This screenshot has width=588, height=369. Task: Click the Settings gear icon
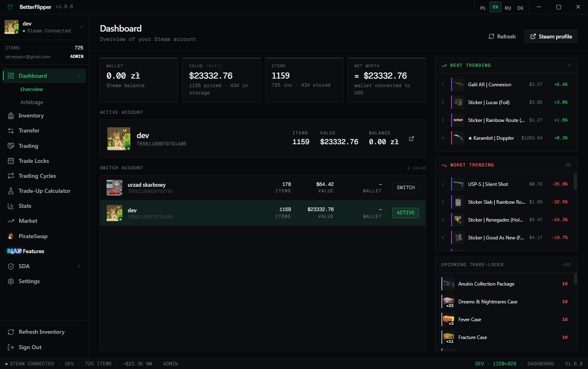tap(11, 281)
